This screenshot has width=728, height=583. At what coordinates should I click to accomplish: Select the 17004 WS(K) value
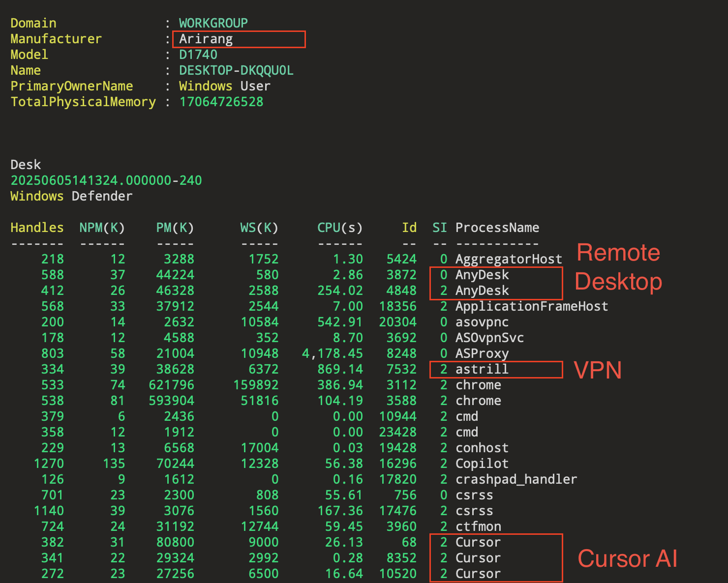[259, 448]
